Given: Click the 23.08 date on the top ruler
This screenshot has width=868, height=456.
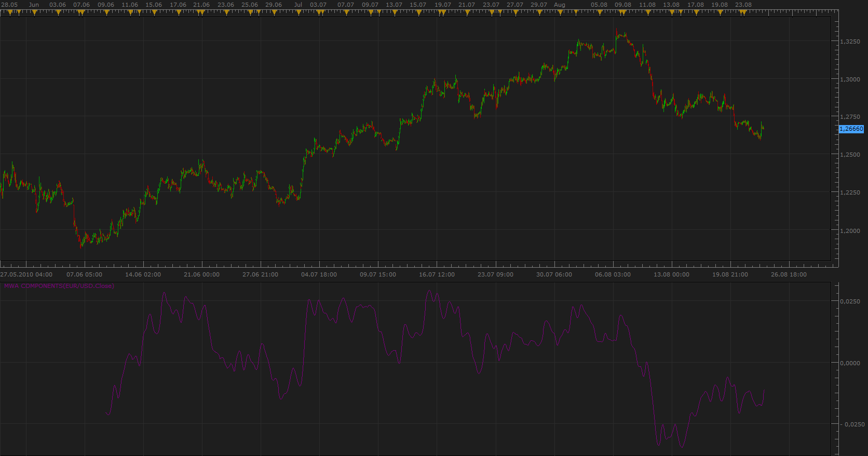Looking at the screenshot, I should (x=743, y=5).
